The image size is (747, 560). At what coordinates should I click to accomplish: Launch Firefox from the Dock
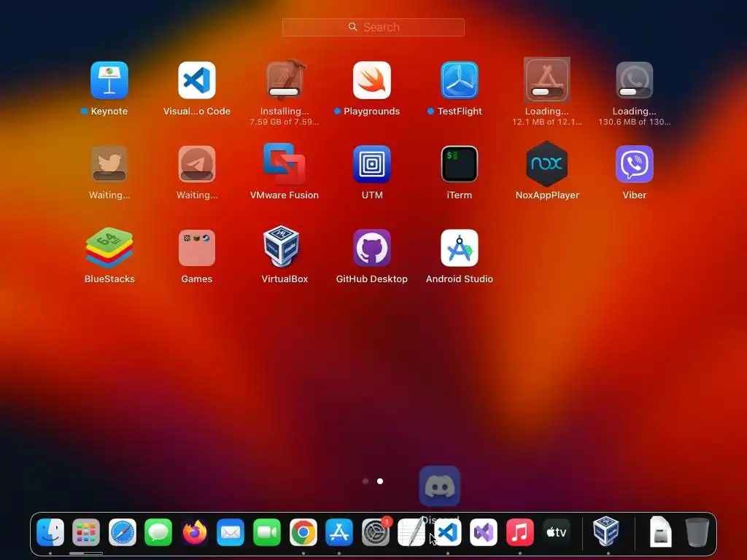pos(194,532)
